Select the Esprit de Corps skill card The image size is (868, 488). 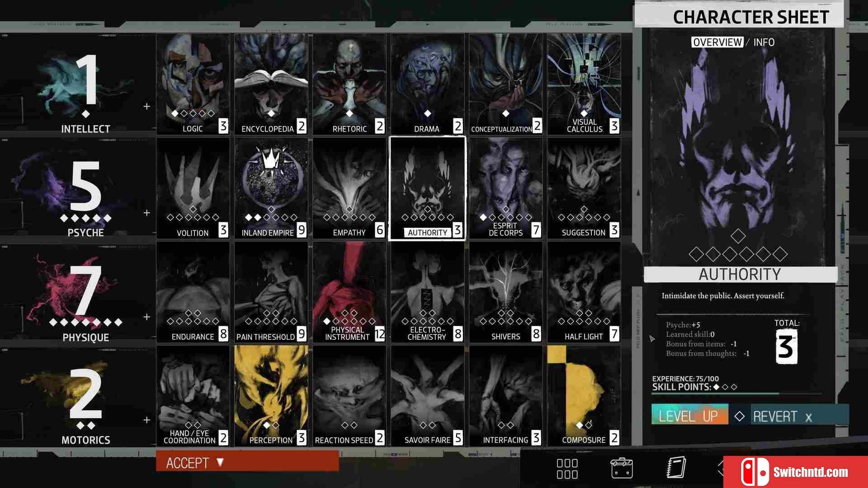(x=506, y=188)
